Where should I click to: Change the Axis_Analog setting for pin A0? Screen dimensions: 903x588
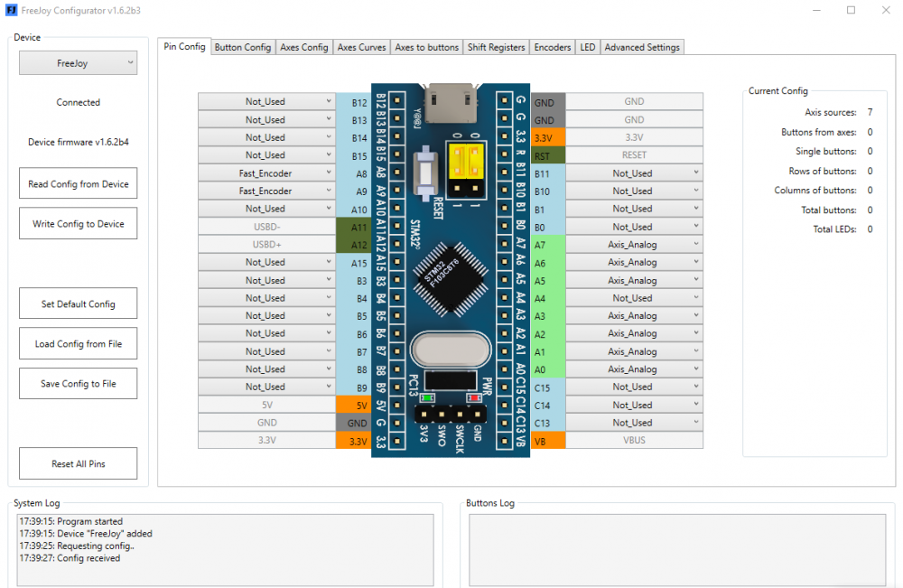[x=632, y=369]
